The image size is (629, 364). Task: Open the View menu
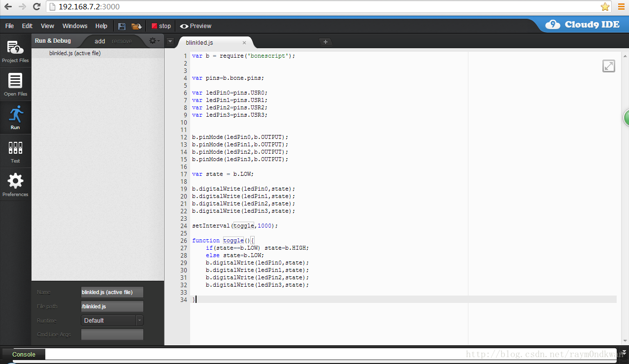pos(47,26)
